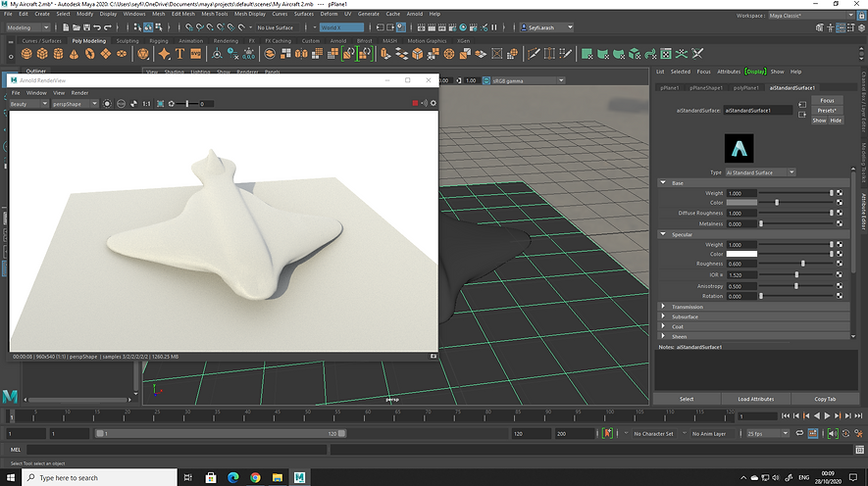Click the save scene icon
The height and width of the screenshot is (486, 868).
click(x=87, y=27)
